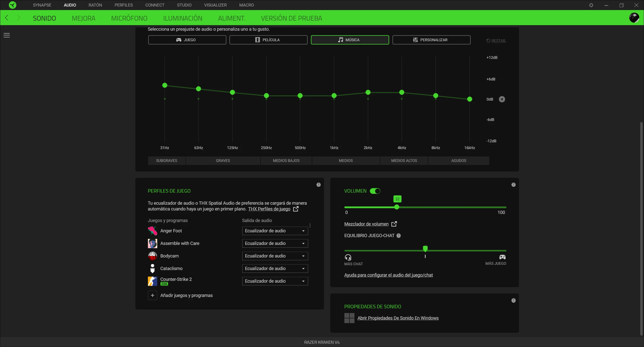The height and width of the screenshot is (347, 644).
Task: Open Cataclismo audio output dropdown
Action: point(275,268)
